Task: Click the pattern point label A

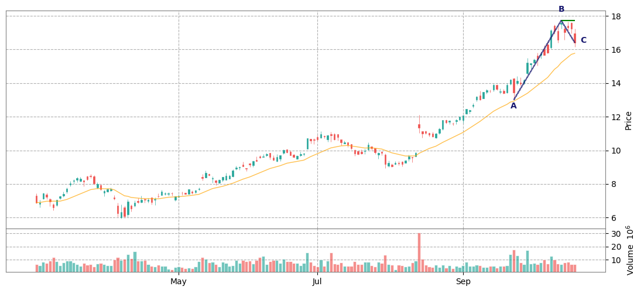Action: [513, 106]
